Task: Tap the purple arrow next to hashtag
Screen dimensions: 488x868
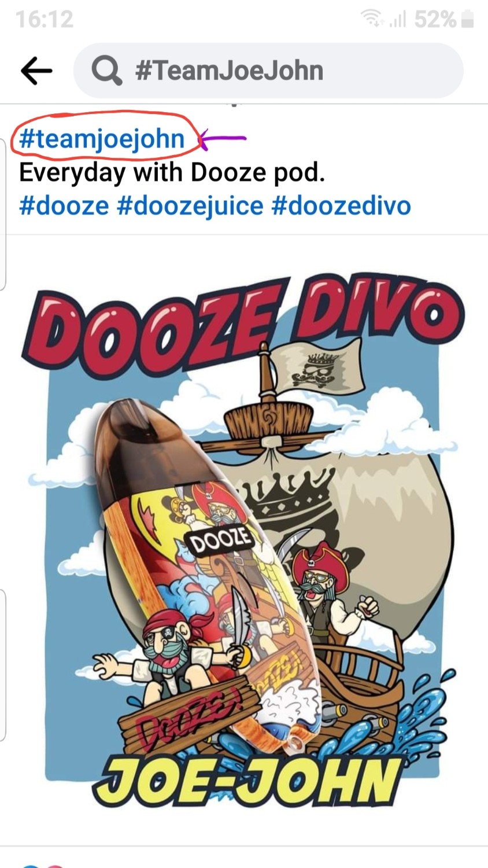Action: coord(223,139)
